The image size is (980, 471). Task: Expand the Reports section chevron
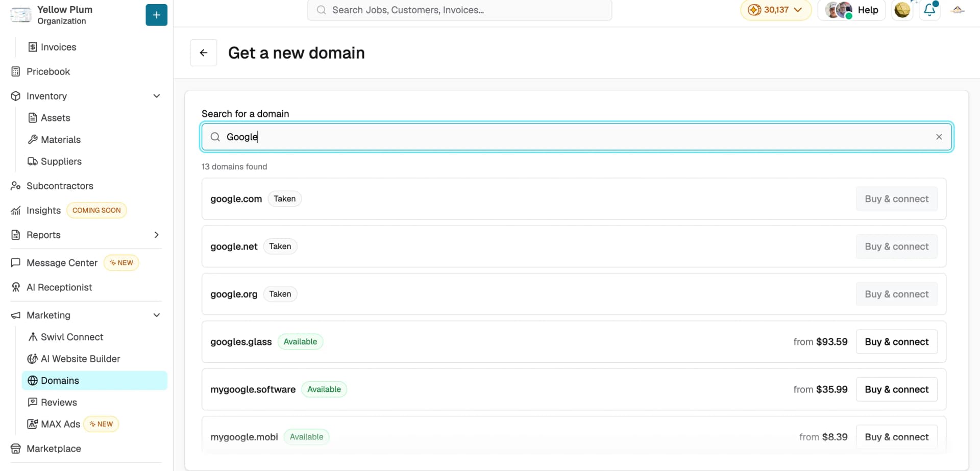tap(157, 235)
